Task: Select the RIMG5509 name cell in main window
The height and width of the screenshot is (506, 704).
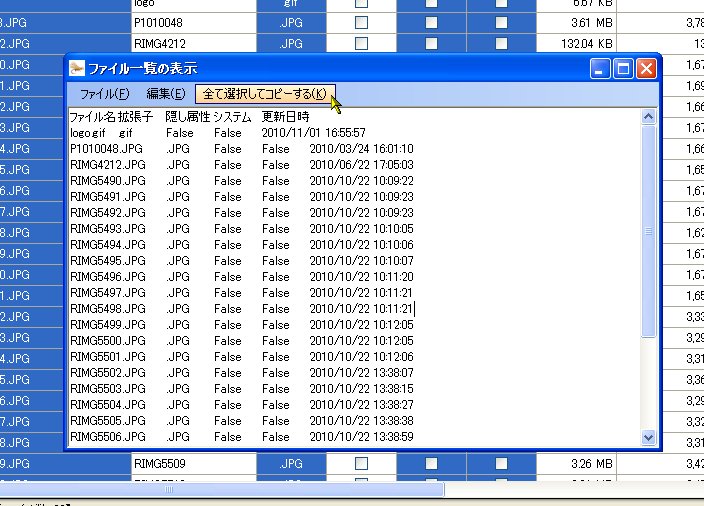Action: 194,463
